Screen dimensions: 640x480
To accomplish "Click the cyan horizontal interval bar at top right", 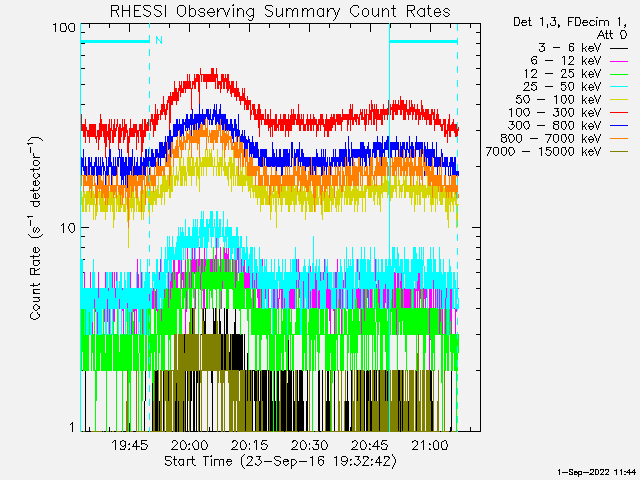I will (x=423, y=41).
